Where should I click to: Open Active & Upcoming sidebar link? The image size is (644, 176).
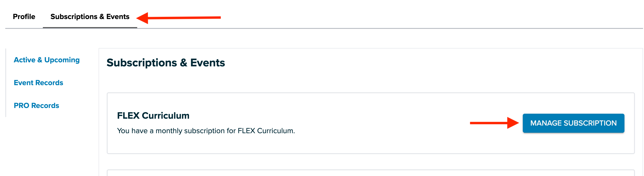[46, 60]
